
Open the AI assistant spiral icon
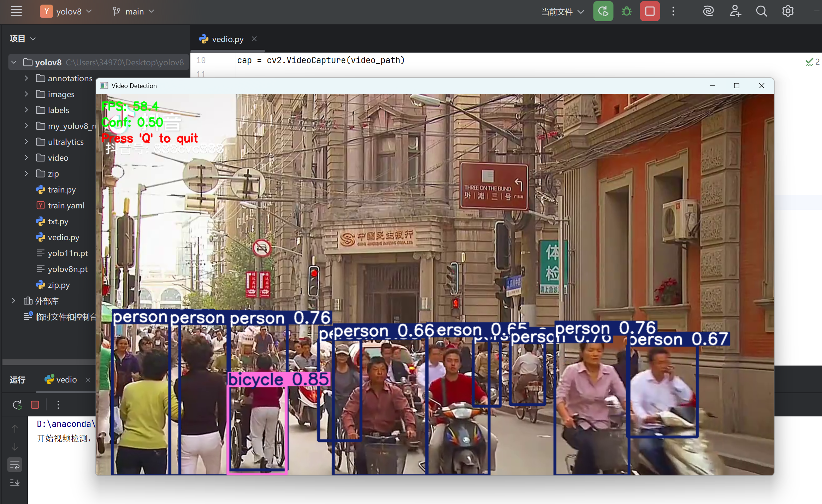(708, 11)
